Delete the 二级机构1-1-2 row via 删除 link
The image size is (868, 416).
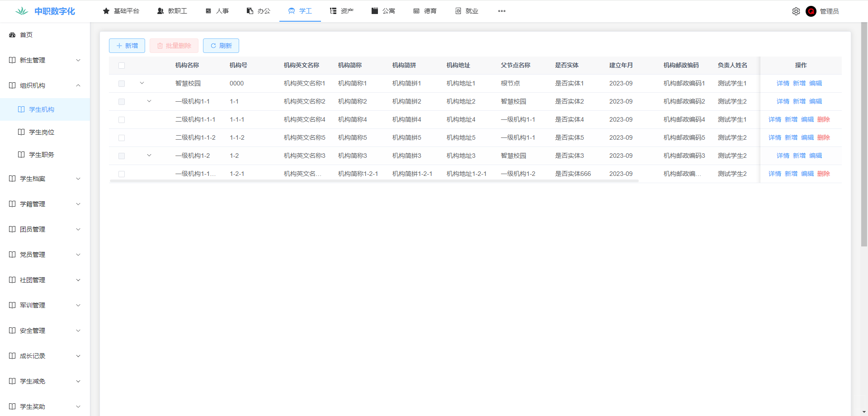(x=823, y=137)
